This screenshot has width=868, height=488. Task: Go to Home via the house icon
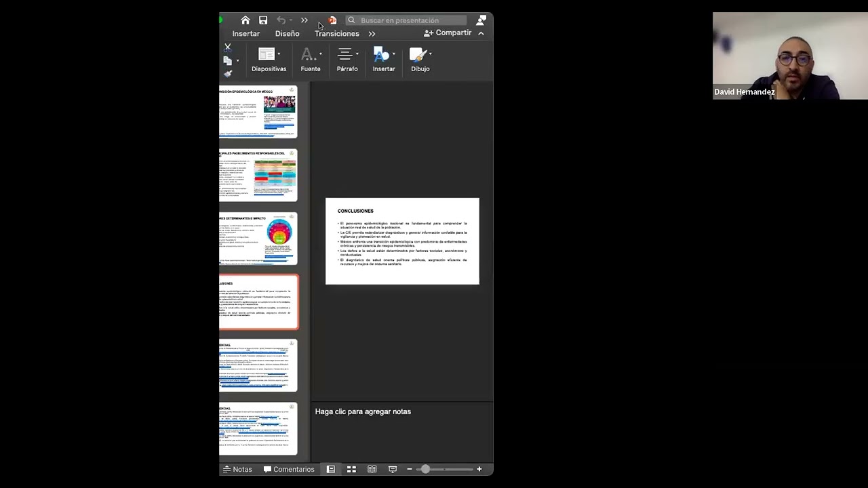245,20
